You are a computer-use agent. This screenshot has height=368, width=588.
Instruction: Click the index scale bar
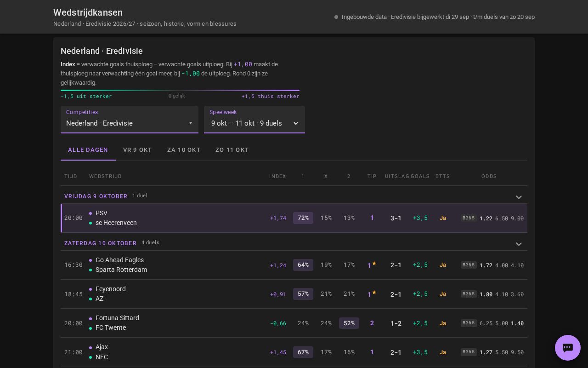click(x=180, y=91)
